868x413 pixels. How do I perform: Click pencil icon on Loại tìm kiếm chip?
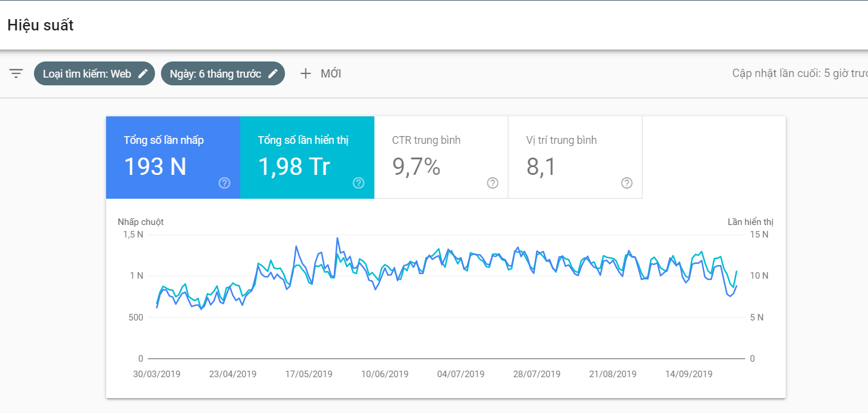[143, 73]
